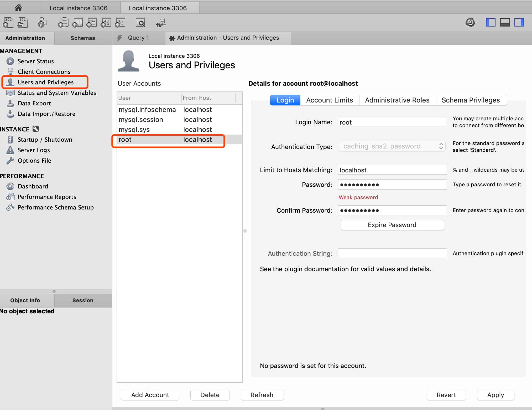The height and width of the screenshot is (410, 532).
Task: Sort accounts by User column header
Action: point(149,98)
